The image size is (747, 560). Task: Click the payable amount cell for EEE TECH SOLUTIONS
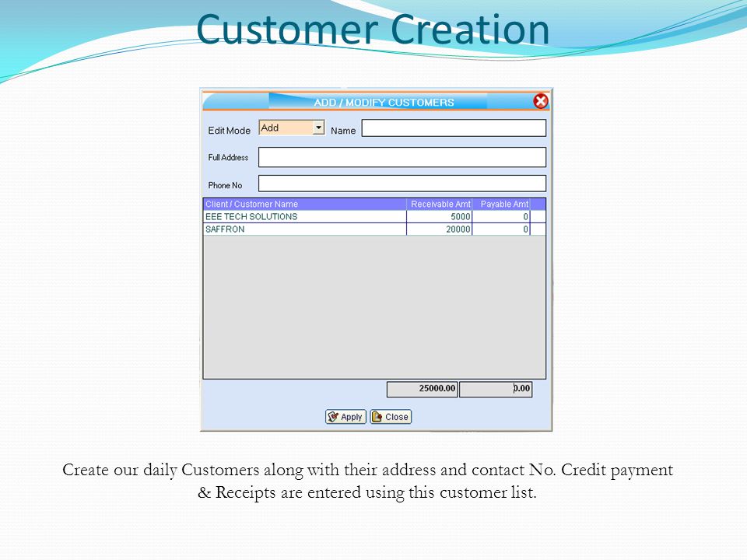click(501, 217)
